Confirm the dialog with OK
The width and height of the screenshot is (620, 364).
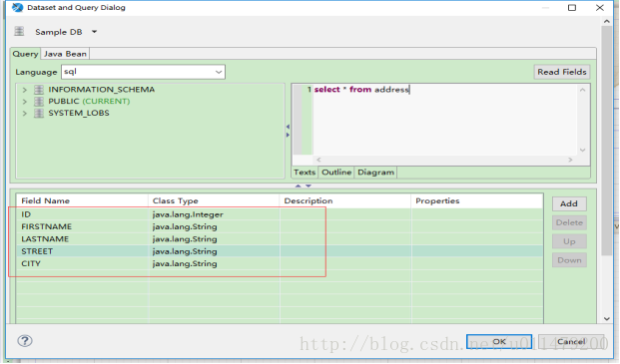click(499, 341)
